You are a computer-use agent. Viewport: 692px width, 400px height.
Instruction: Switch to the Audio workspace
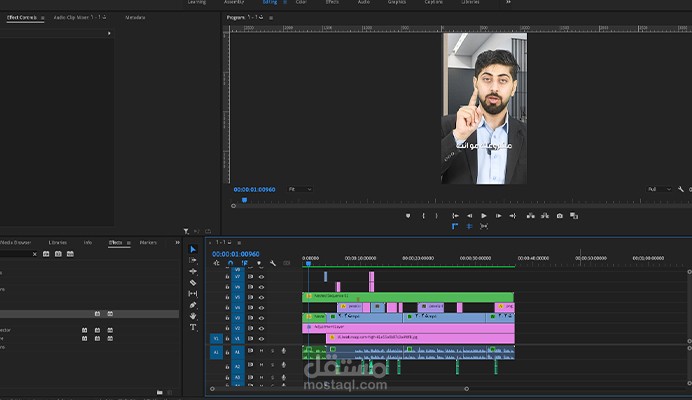[364, 2]
